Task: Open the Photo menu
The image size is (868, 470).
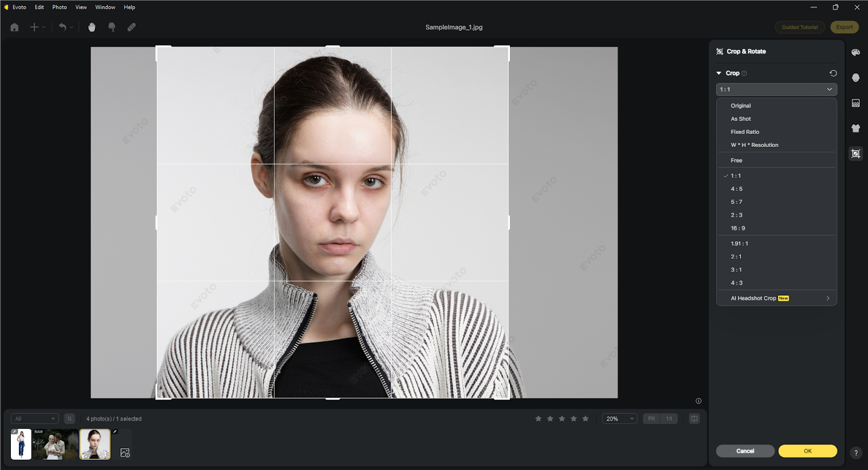Action: click(x=60, y=7)
